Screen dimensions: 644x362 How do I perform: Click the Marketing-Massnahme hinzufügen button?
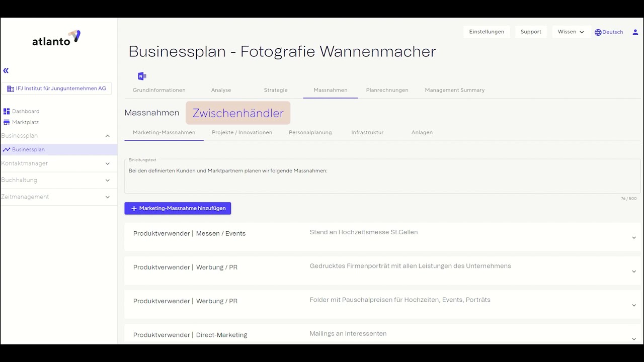coord(177,208)
